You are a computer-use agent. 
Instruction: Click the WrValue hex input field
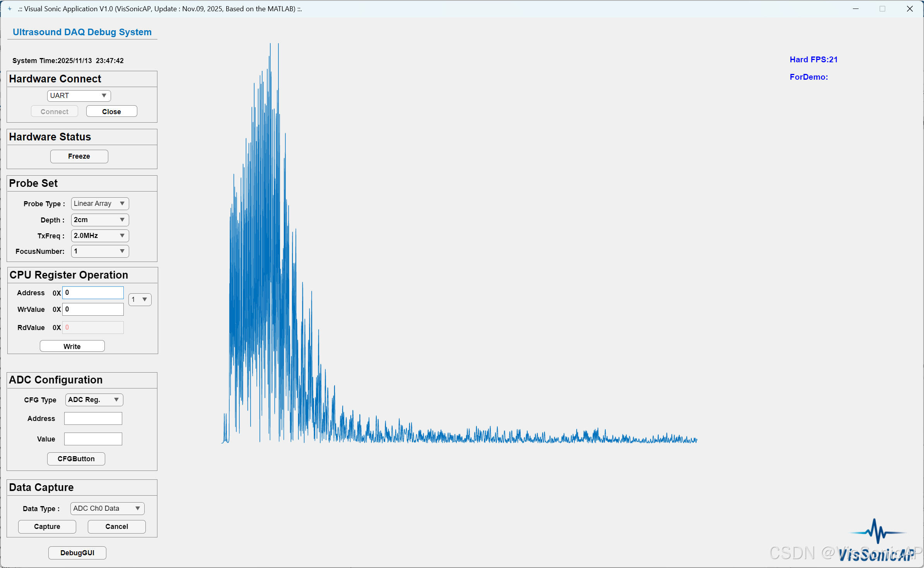coord(93,309)
